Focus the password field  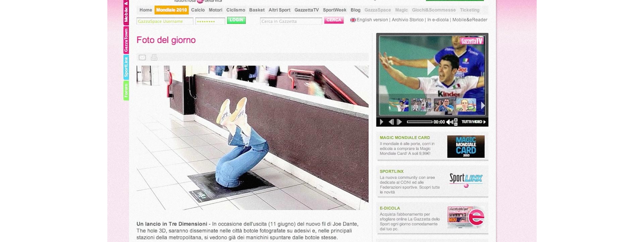[210, 22]
